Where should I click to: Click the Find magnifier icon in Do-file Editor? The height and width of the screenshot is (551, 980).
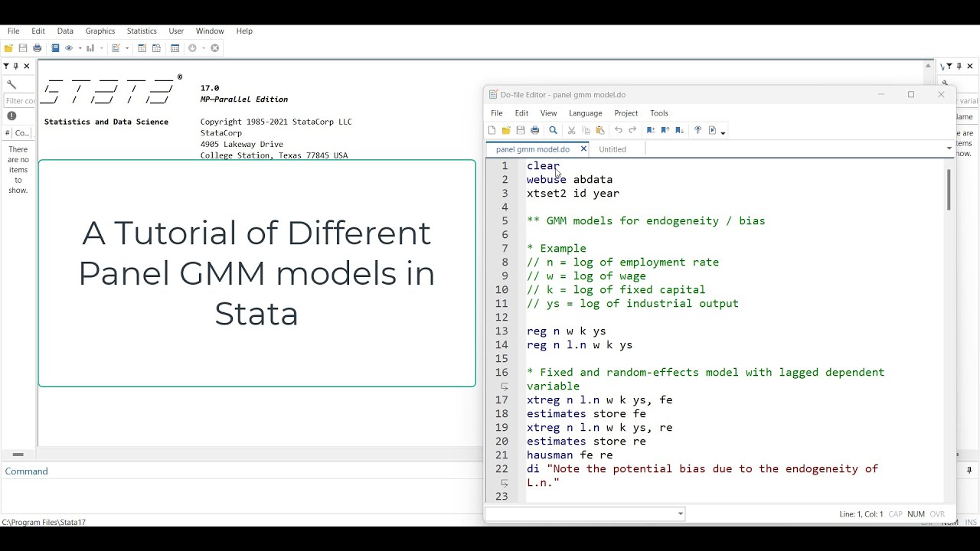(x=553, y=131)
